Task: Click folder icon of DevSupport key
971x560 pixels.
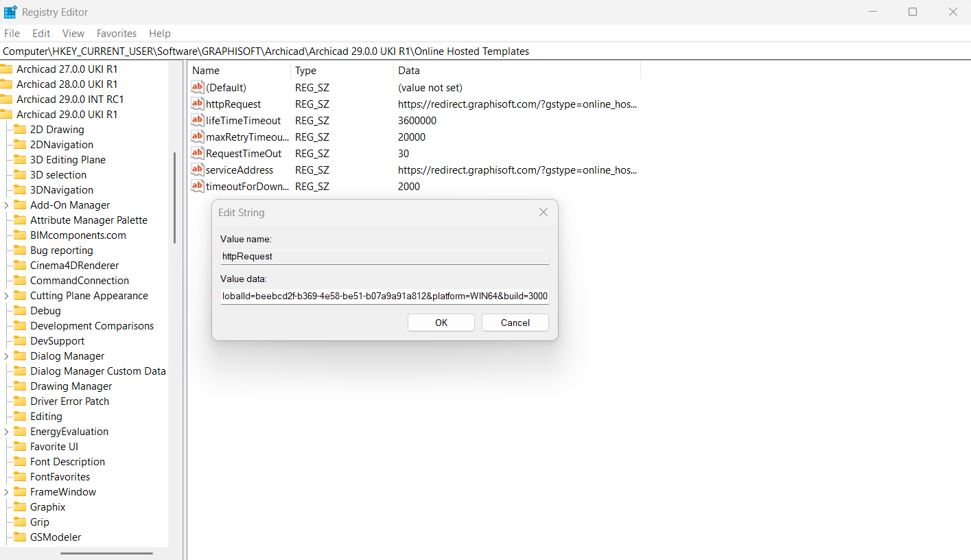Action: (20, 340)
